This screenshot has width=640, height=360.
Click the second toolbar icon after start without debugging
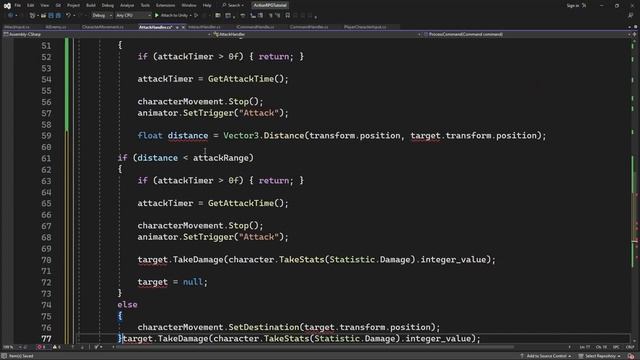(228, 16)
